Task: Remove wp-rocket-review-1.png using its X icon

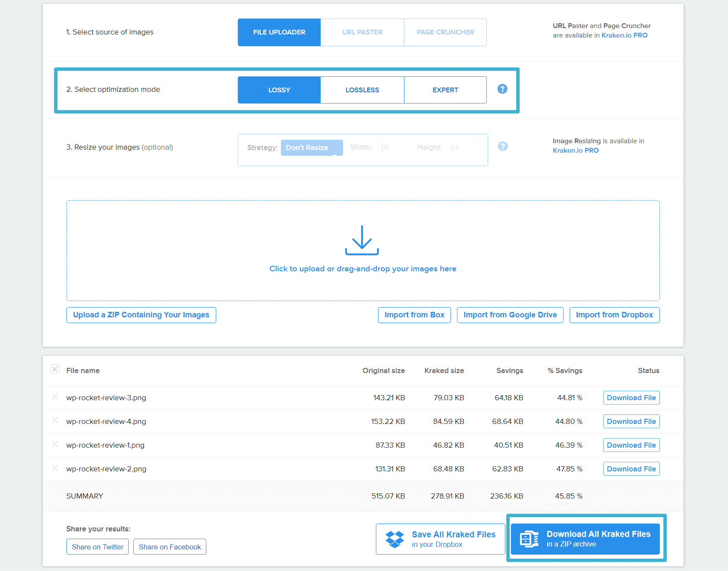Action: pyautogui.click(x=55, y=444)
